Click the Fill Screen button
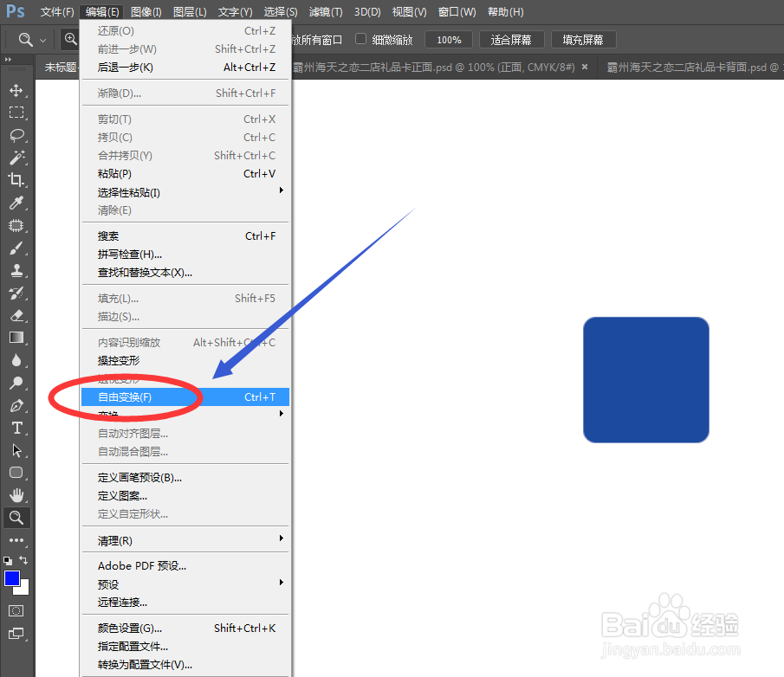Screen dimensions: 784x677 tap(583, 40)
